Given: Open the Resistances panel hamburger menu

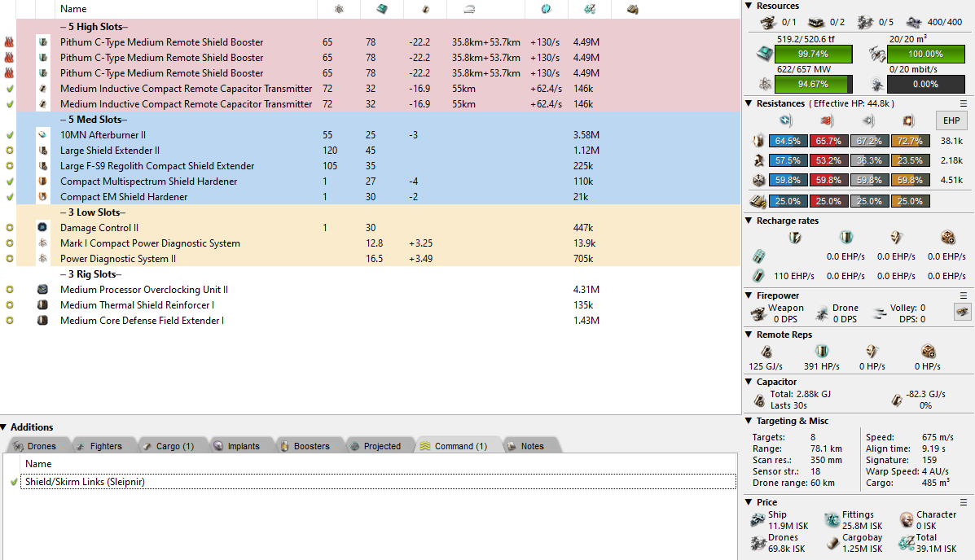Looking at the screenshot, I should [964, 103].
